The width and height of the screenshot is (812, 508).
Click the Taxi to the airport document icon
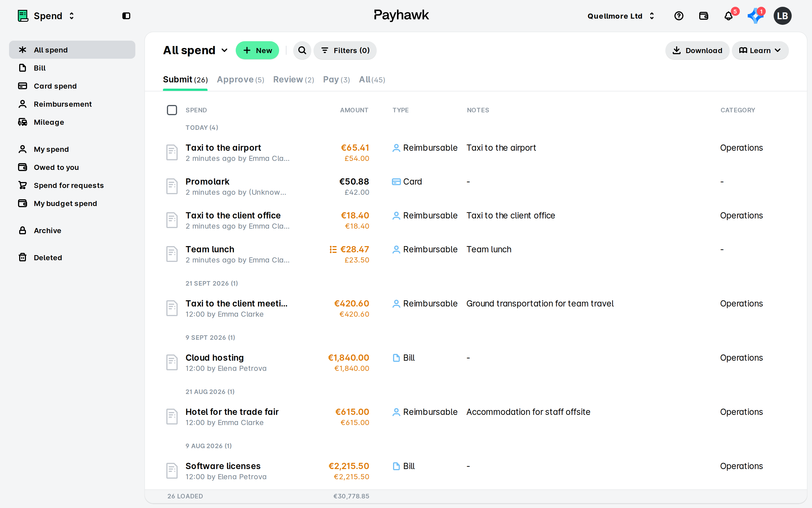point(172,152)
